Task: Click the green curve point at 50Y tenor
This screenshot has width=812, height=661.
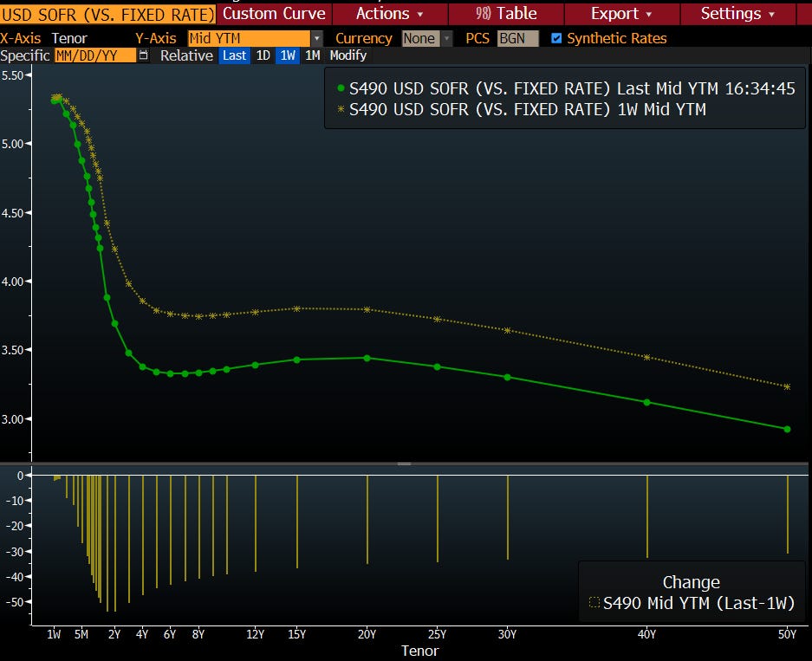Action: [787, 429]
